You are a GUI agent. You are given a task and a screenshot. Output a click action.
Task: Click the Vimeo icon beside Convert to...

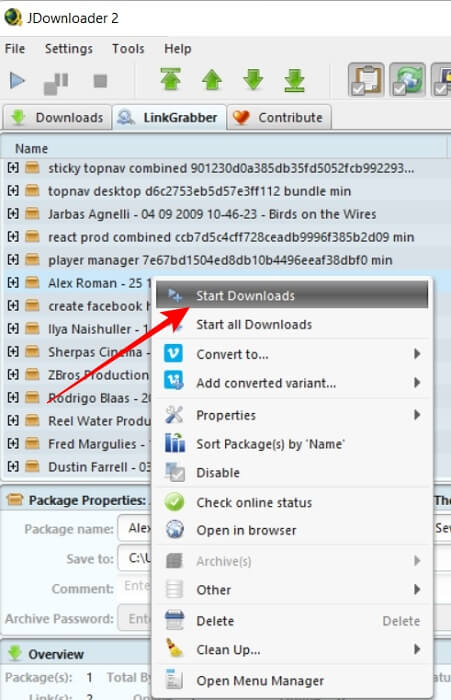pyautogui.click(x=173, y=353)
